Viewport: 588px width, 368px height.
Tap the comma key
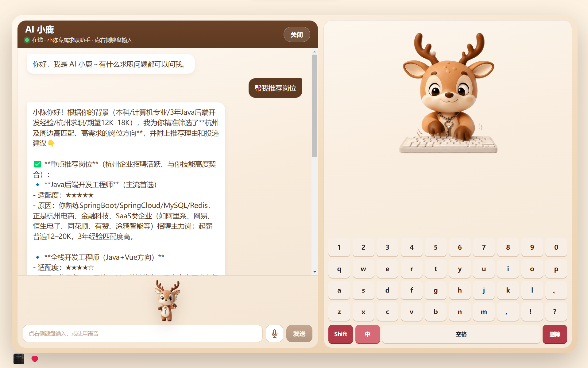click(x=508, y=312)
